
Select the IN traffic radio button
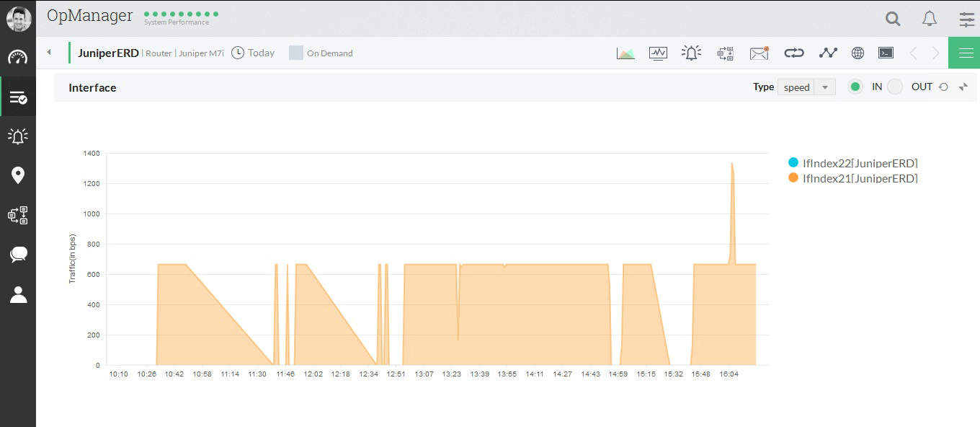855,87
